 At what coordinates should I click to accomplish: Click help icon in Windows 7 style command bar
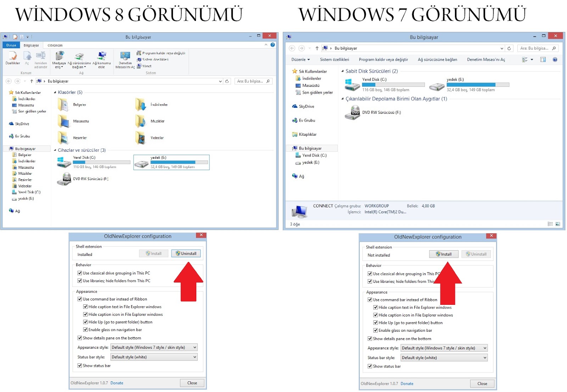(555, 60)
